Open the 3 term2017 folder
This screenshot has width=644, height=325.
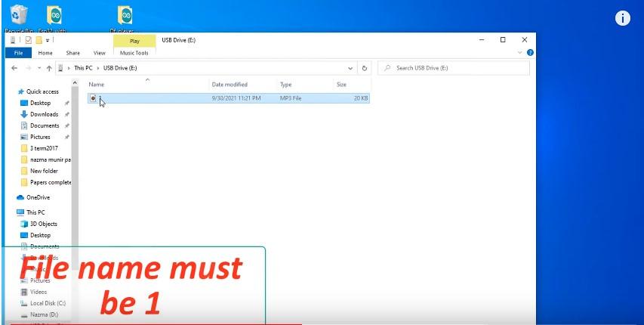(x=44, y=148)
